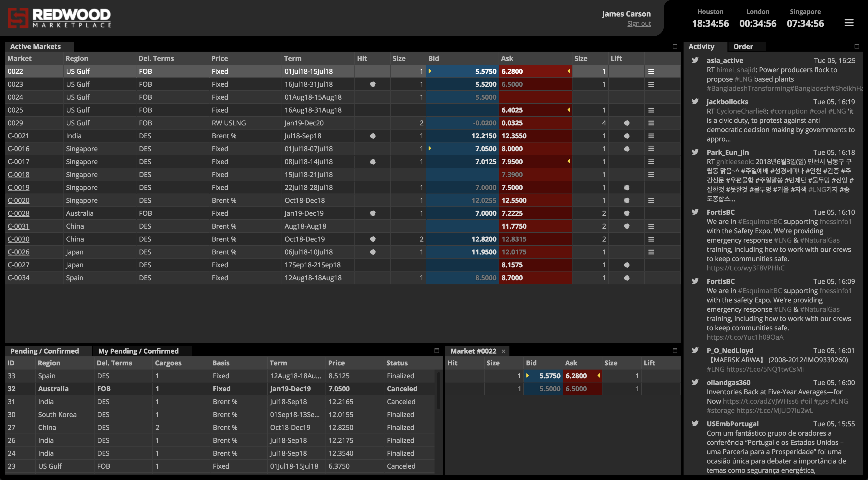Click the Lift icon for market 0029

[x=626, y=123]
